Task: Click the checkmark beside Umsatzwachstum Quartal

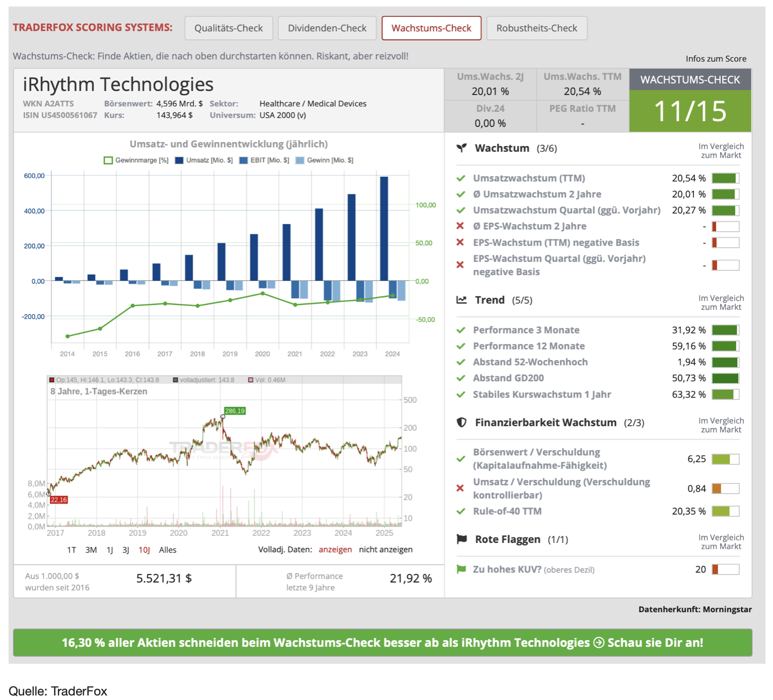Action: pyautogui.click(x=461, y=211)
